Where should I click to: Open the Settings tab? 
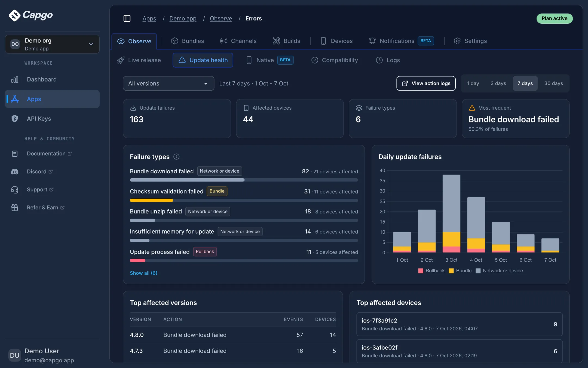[470, 41]
